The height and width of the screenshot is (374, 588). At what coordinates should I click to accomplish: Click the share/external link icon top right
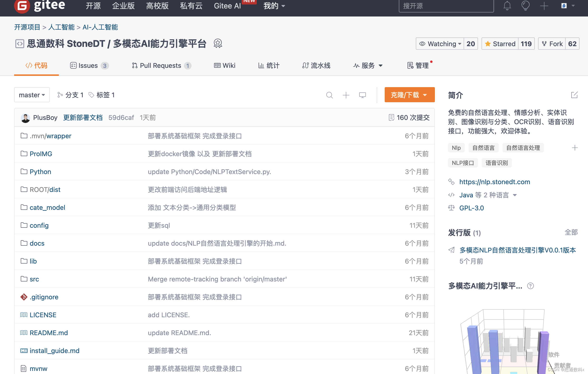tap(574, 95)
